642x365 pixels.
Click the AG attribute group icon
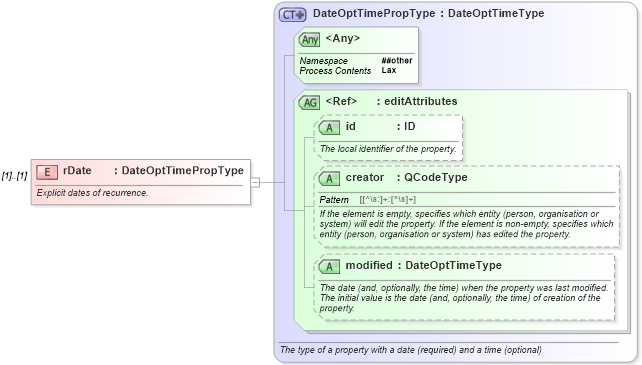tap(310, 102)
